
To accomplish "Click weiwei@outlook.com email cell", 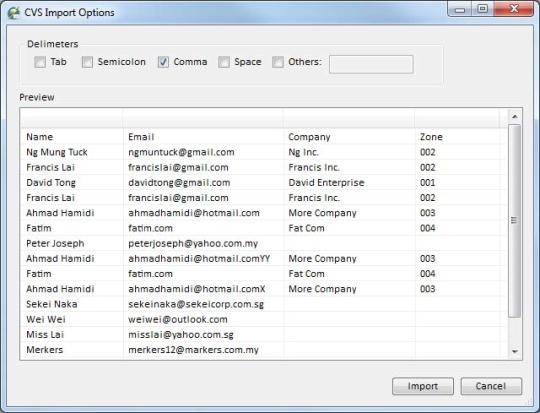I will point(204,319).
